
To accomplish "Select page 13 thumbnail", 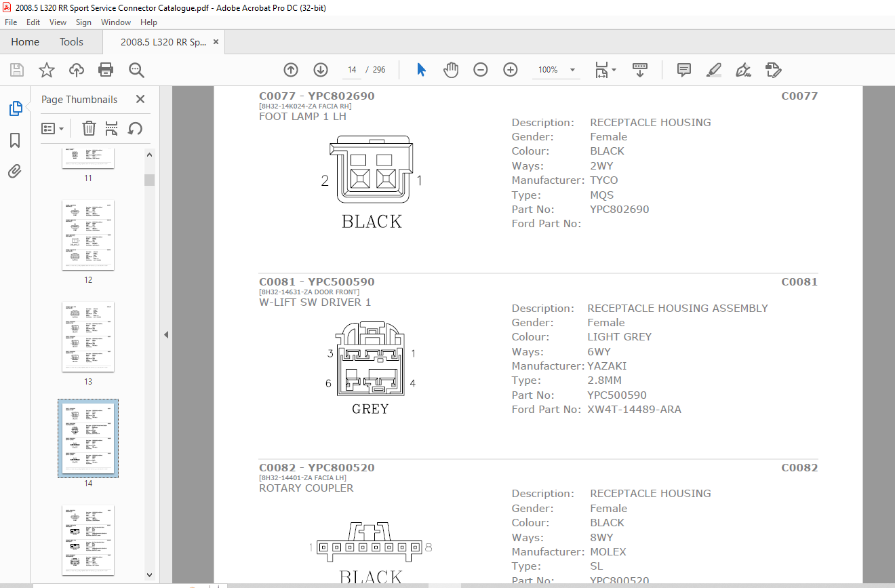I will (x=88, y=337).
